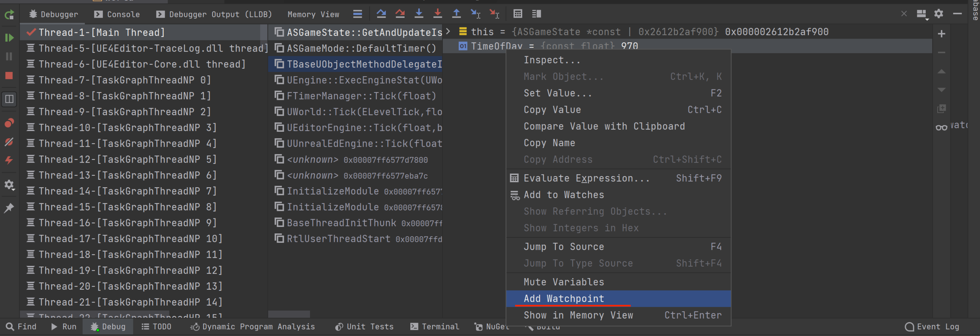Image resolution: width=980 pixels, height=336 pixels.
Task: Select ASGameMode::DefaultTimer() frame
Action: [x=355, y=48]
